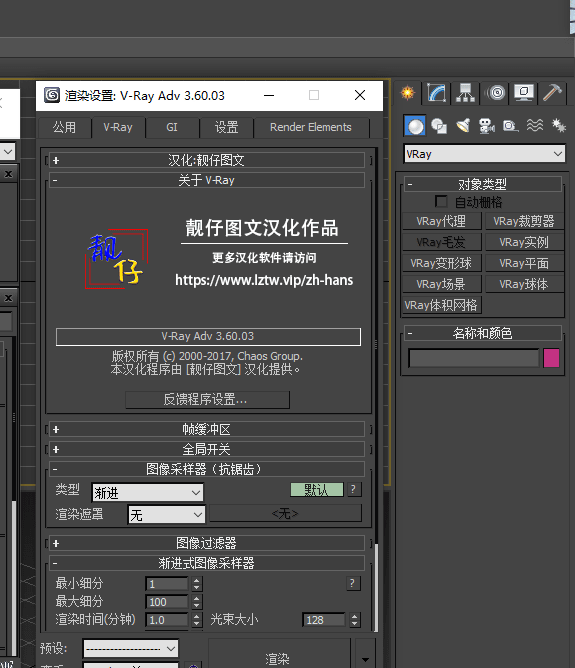Expand the 帧缓冲区 rollout
Viewport: 575px width, 668px height.
pyautogui.click(x=207, y=429)
